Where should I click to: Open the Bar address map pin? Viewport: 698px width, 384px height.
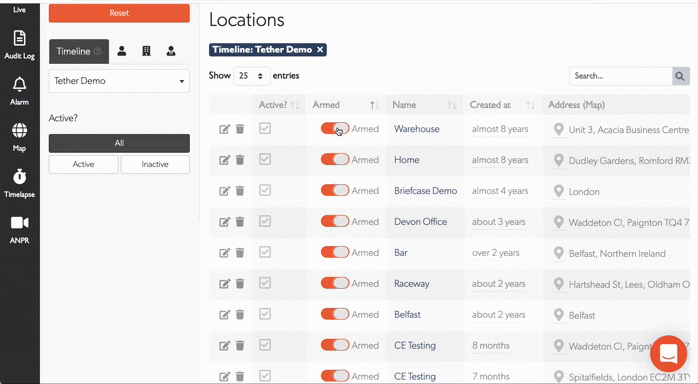point(558,253)
